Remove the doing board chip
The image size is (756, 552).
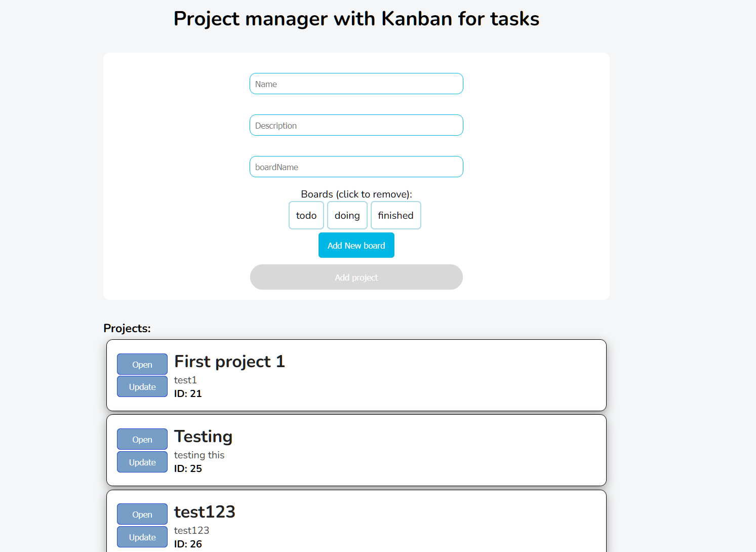tap(347, 216)
